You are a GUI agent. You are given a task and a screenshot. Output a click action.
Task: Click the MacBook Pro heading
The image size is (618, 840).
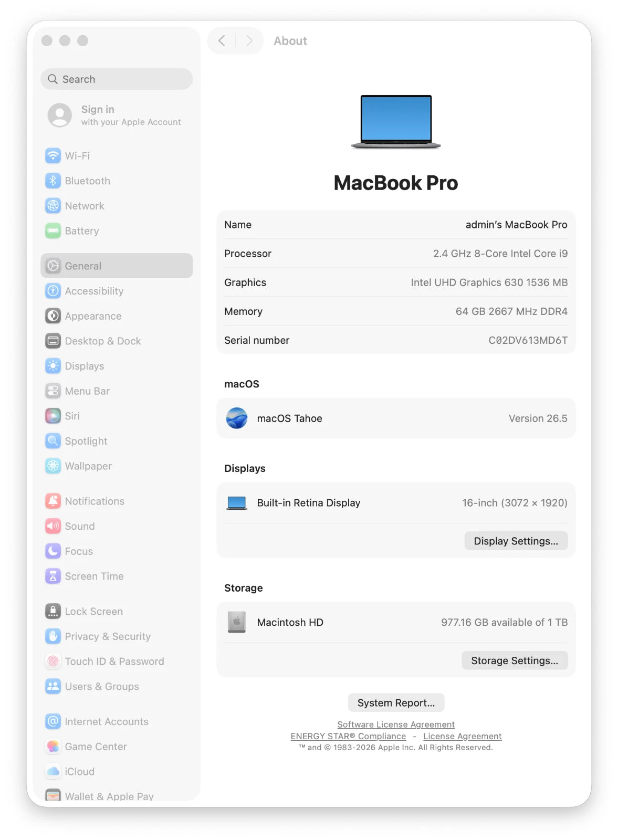click(396, 183)
